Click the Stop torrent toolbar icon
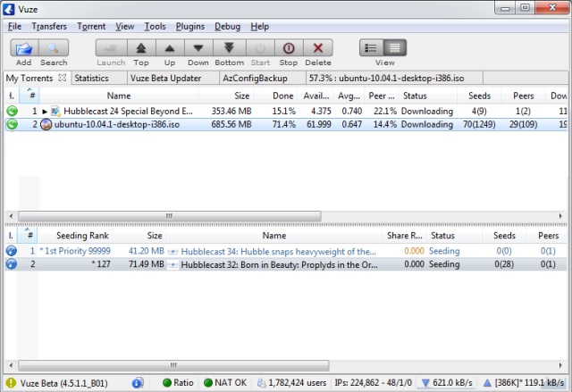Screen dimensions: 572x392 click(288, 48)
